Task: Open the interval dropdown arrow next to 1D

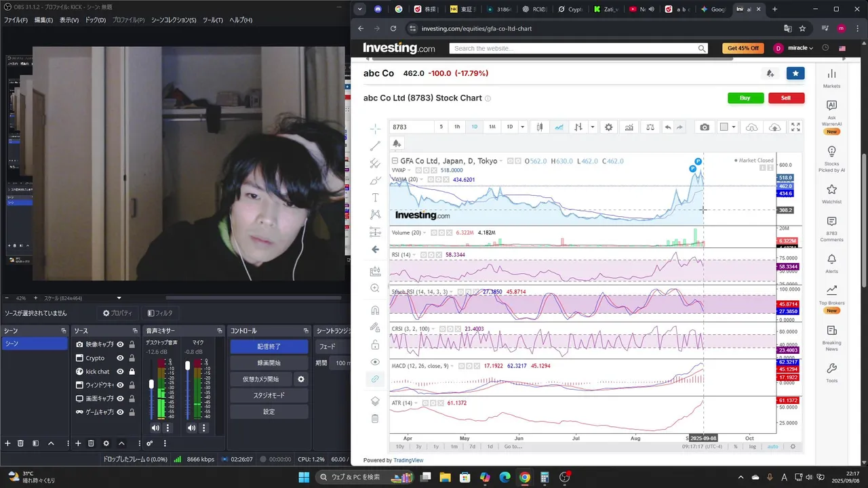Action: tap(522, 127)
